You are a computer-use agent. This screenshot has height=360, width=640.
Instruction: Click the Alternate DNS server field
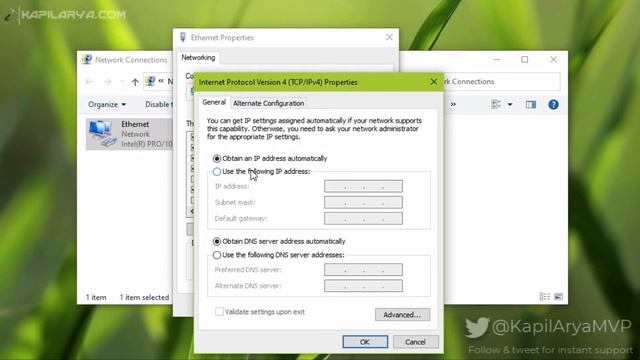pos(363,286)
